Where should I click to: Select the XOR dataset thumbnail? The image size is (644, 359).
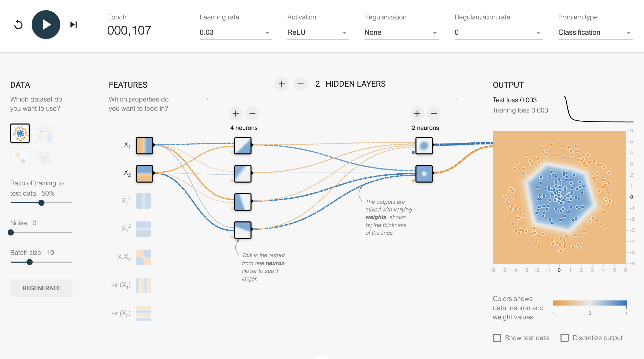click(44, 133)
